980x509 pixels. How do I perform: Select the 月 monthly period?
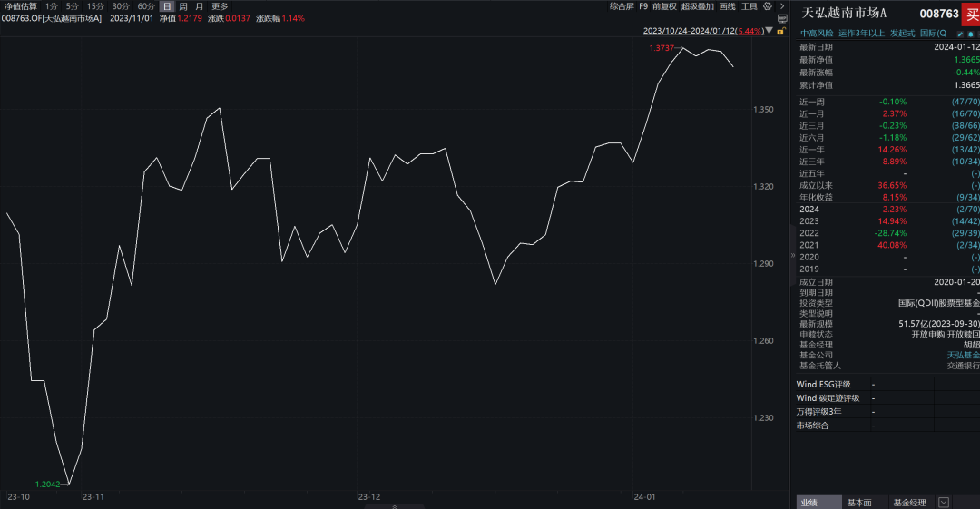click(x=200, y=6)
